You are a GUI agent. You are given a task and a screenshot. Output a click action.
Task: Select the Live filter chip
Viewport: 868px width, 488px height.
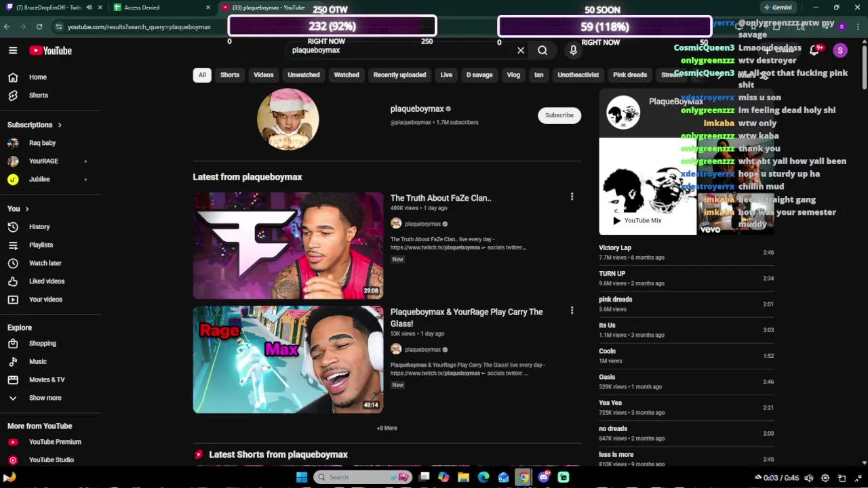[x=446, y=75]
